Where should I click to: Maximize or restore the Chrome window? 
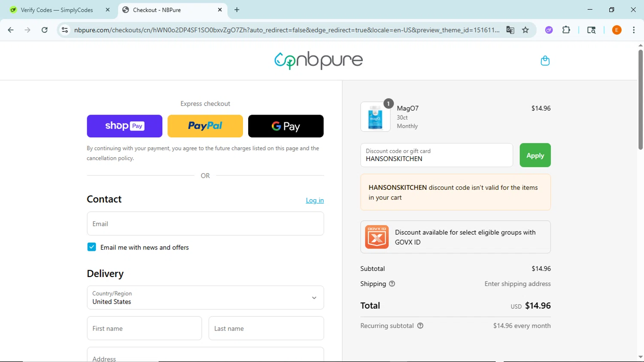[x=611, y=10]
